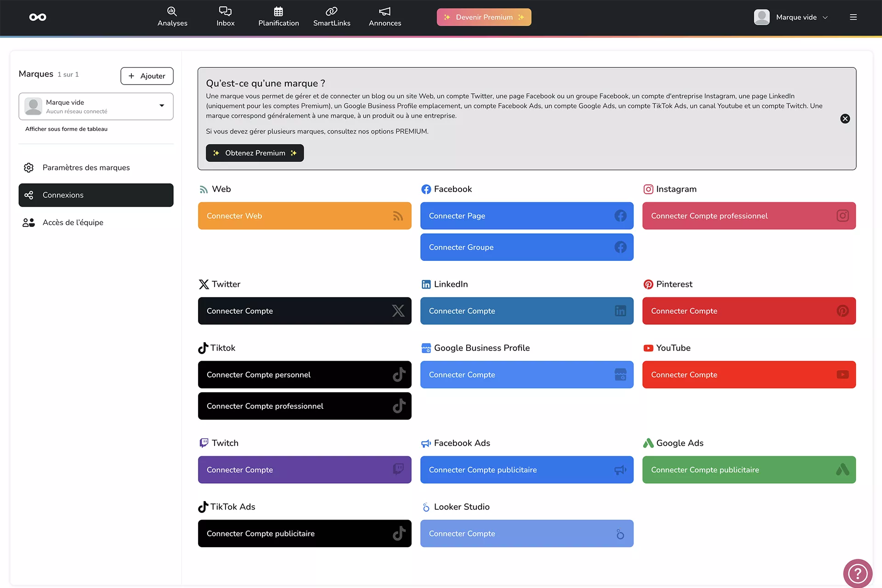882x588 pixels.
Task: Click the YouTube heading icon
Action: 648,348
